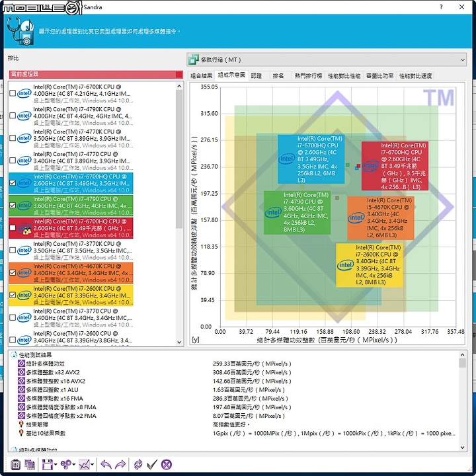Image resolution: width=476 pixels, height=476 pixels.
Task: Click the orange i5-4670K box in chart
Action: 381,218
